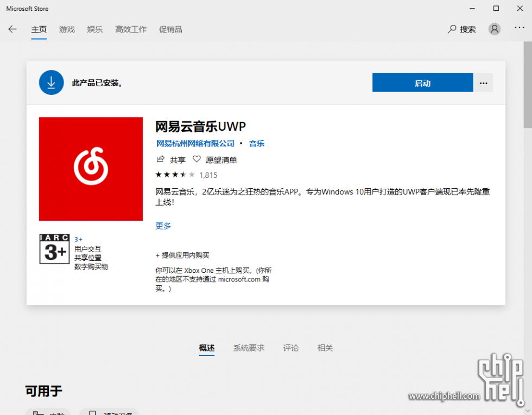Open the 高效工作 tab
The width and height of the screenshot is (532, 415).
[x=131, y=29]
